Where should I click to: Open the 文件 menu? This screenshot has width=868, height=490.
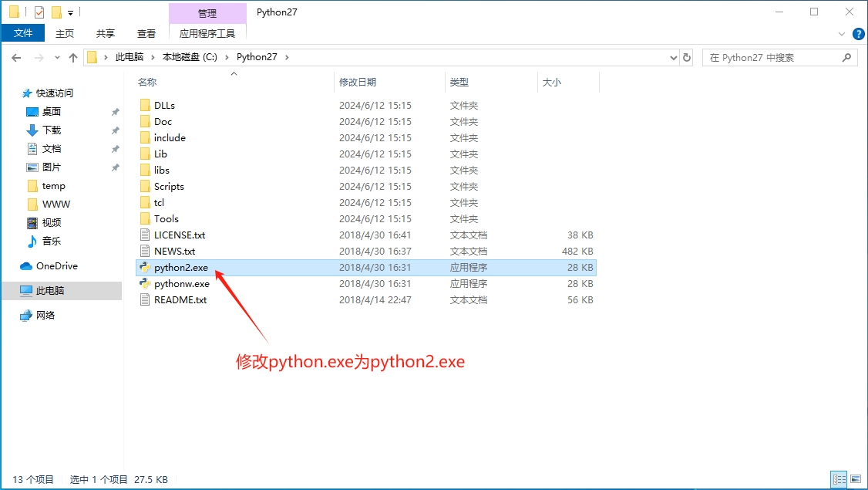(x=22, y=33)
